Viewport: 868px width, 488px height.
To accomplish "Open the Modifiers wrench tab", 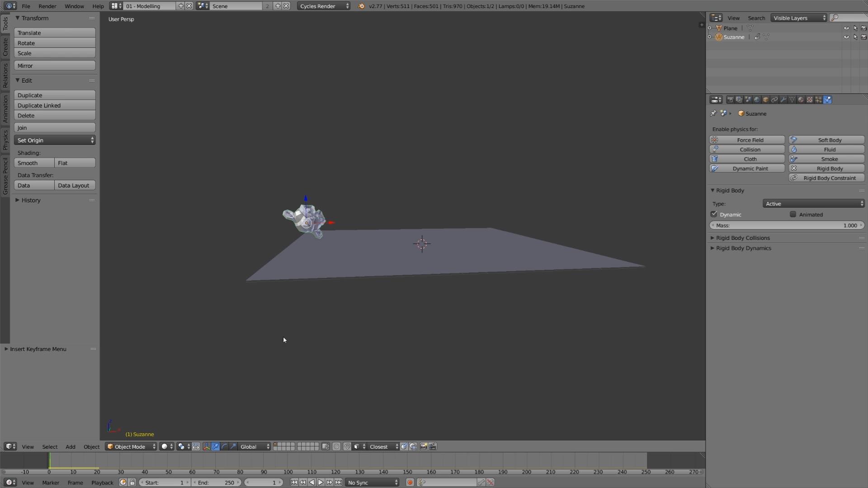I will coord(783,100).
